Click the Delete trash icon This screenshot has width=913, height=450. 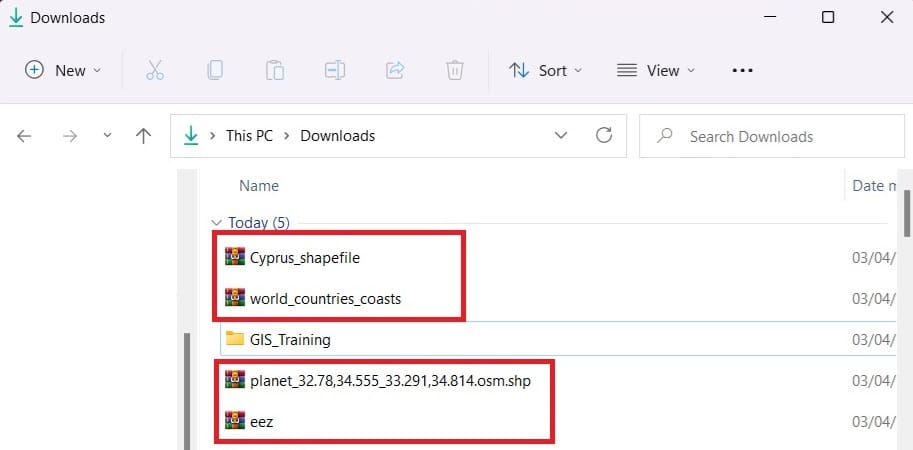[x=454, y=70]
